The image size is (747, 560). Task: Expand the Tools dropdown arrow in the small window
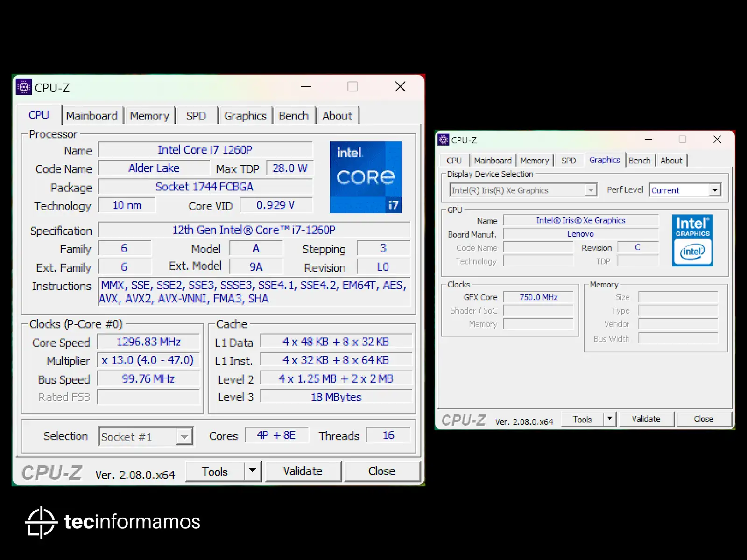[609, 419]
